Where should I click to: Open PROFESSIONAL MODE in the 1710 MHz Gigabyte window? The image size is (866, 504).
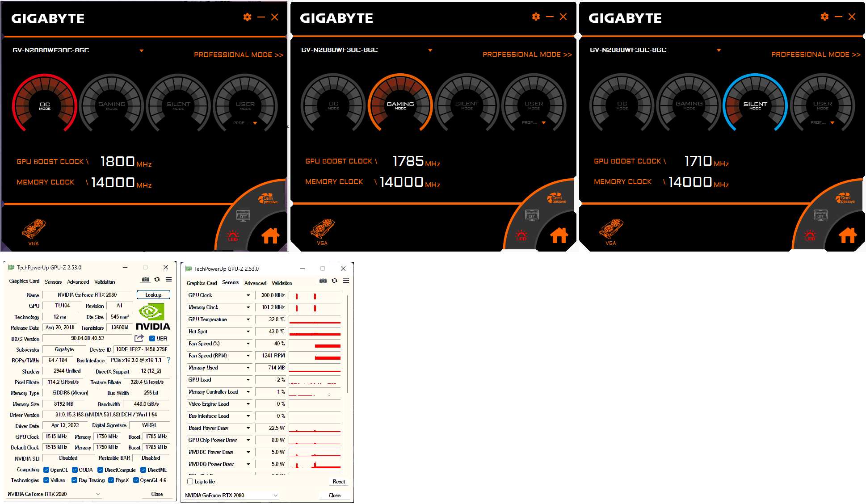click(x=816, y=55)
